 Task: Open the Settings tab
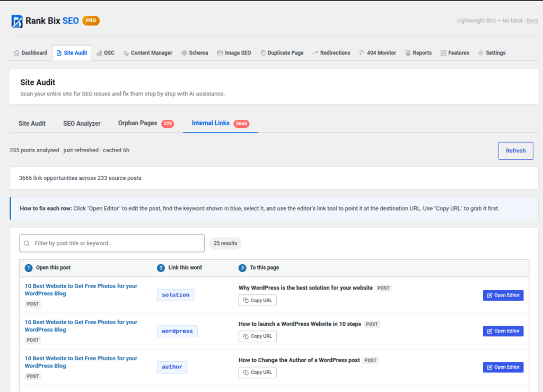pos(492,53)
